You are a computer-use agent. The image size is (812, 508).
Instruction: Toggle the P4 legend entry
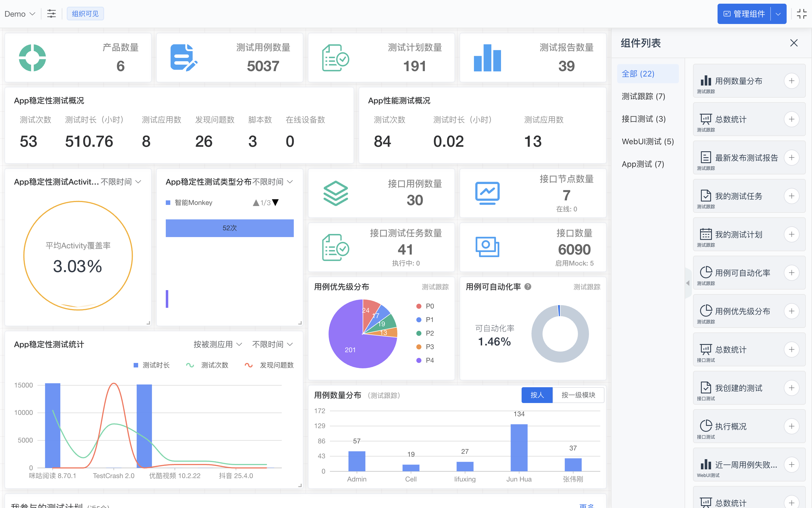coord(425,360)
